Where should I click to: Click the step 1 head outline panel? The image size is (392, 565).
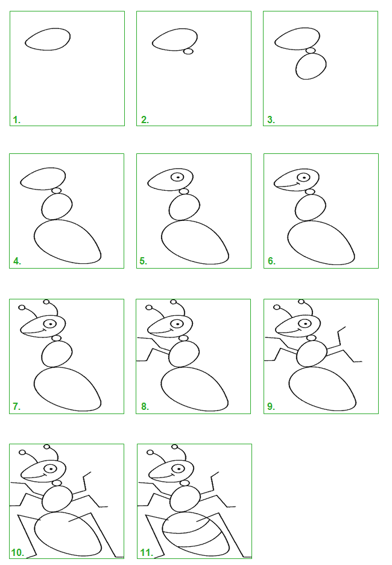[68, 68]
